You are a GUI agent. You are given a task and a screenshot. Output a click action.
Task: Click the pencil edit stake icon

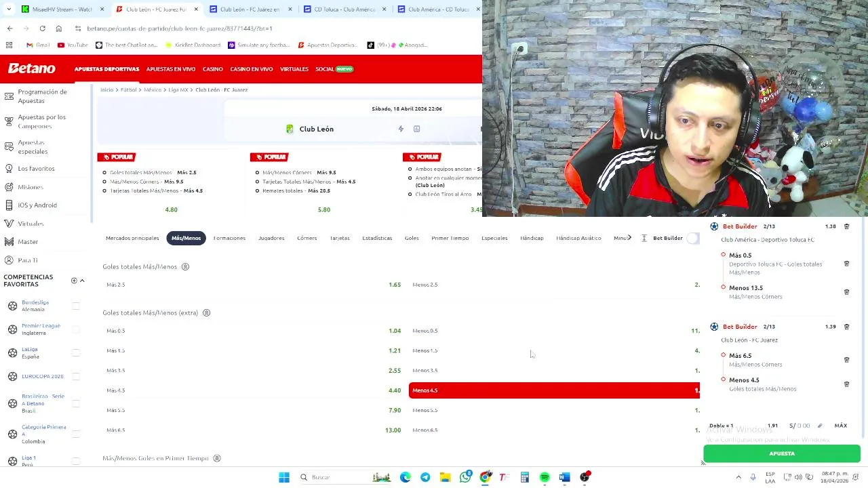[819, 426]
